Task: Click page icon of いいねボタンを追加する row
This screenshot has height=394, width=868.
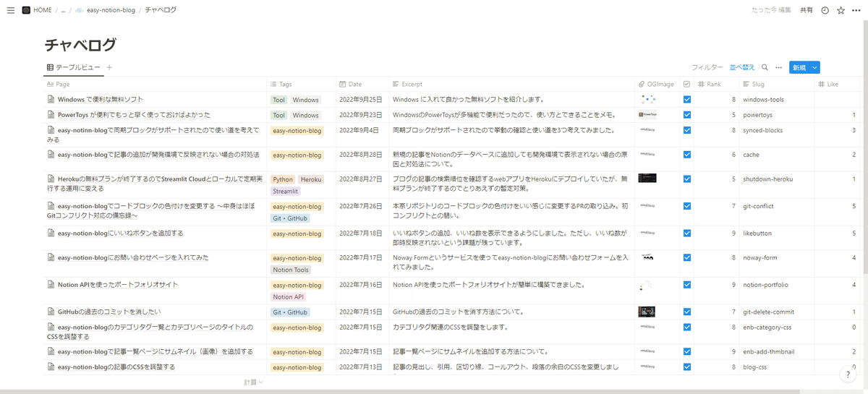Action: tap(51, 234)
